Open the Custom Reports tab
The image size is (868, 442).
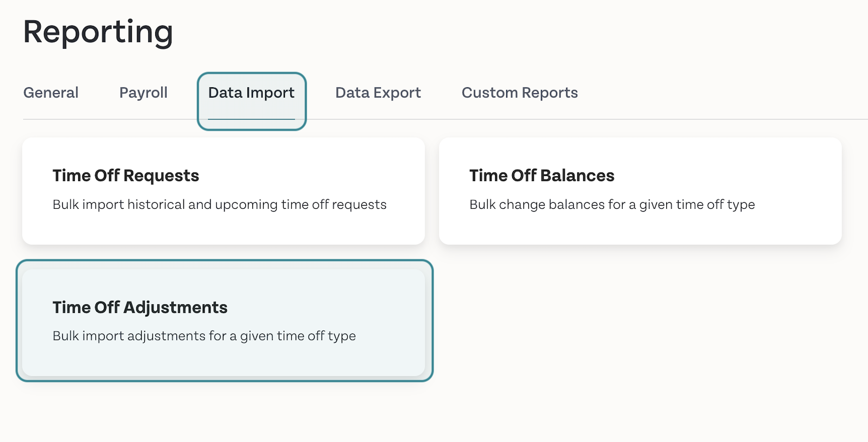[x=520, y=93]
